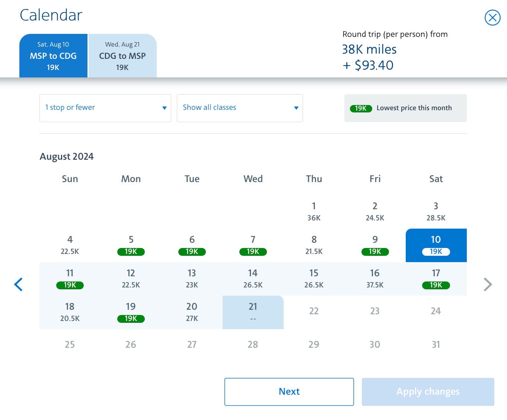
Task: Open the 'Show all classes' dropdown
Action: [239, 108]
